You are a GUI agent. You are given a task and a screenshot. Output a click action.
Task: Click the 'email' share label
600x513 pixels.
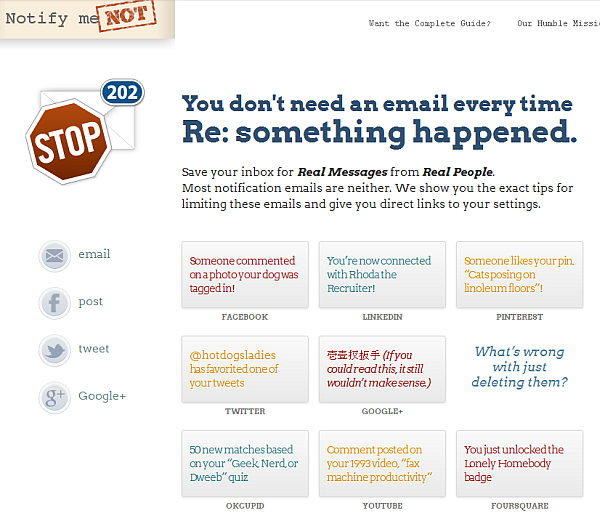click(94, 254)
